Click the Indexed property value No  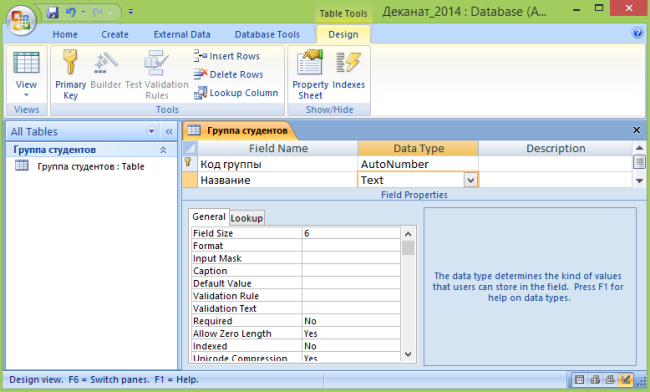coord(351,346)
